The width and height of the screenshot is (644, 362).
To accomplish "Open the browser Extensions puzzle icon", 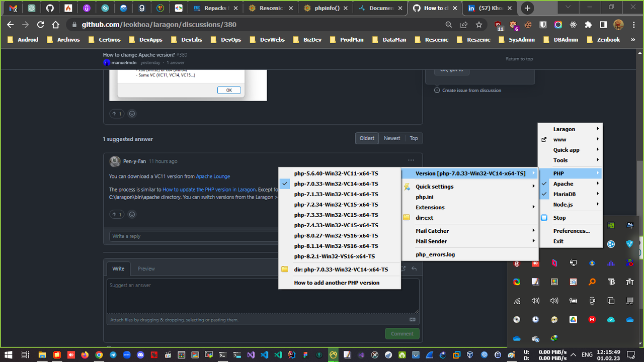I will (x=588, y=25).
